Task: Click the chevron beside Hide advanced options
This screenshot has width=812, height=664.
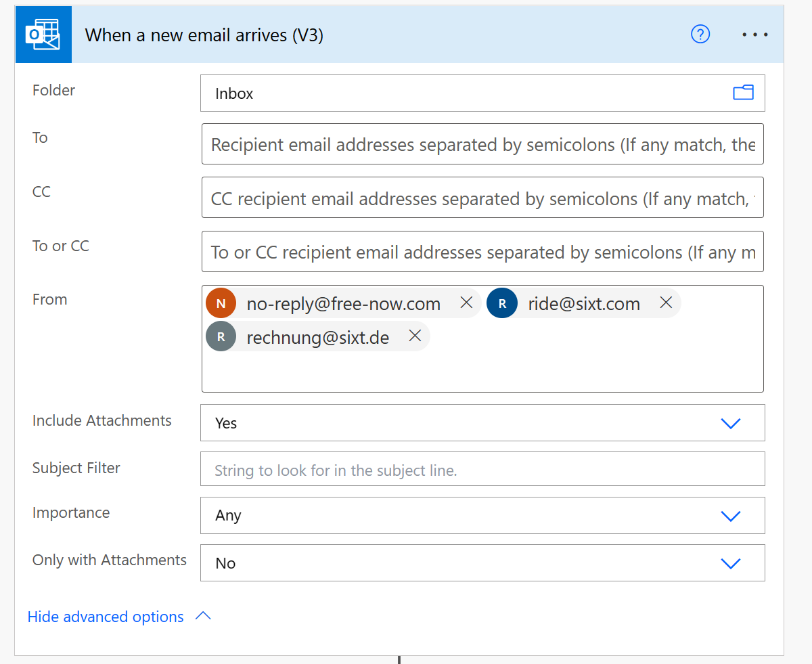Action: pos(203,616)
